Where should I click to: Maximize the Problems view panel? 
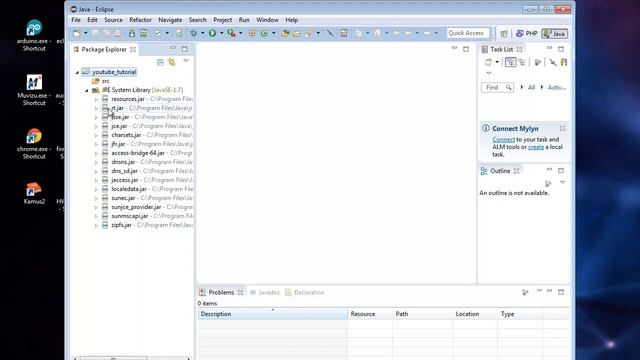(561, 292)
